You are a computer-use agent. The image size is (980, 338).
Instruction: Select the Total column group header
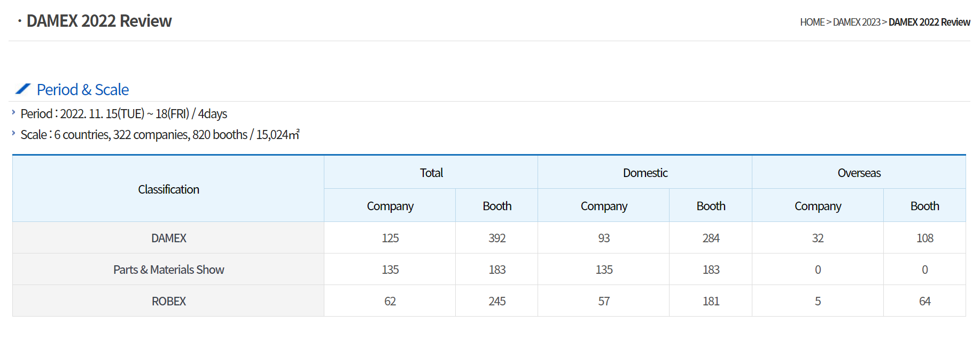[x=431, y=173]
